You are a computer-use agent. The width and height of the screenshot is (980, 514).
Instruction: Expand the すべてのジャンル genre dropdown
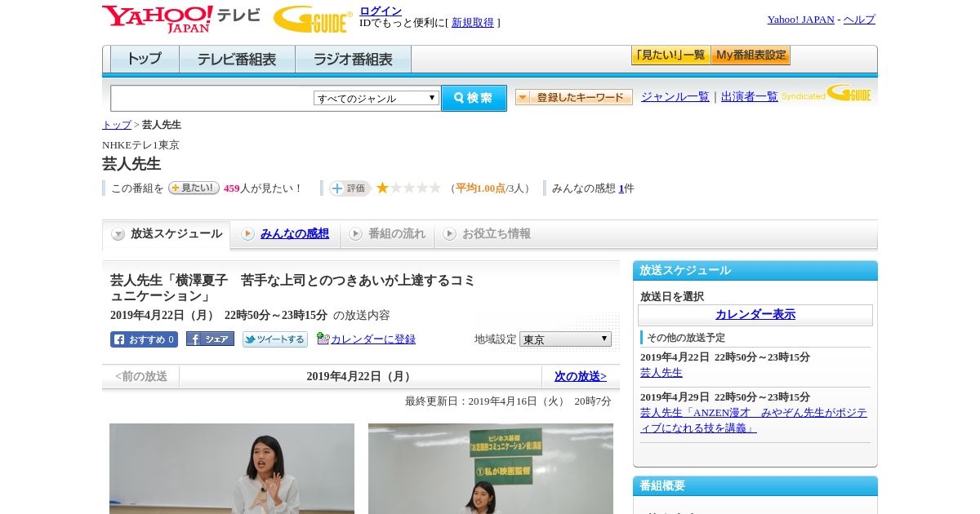click(376, 98)
